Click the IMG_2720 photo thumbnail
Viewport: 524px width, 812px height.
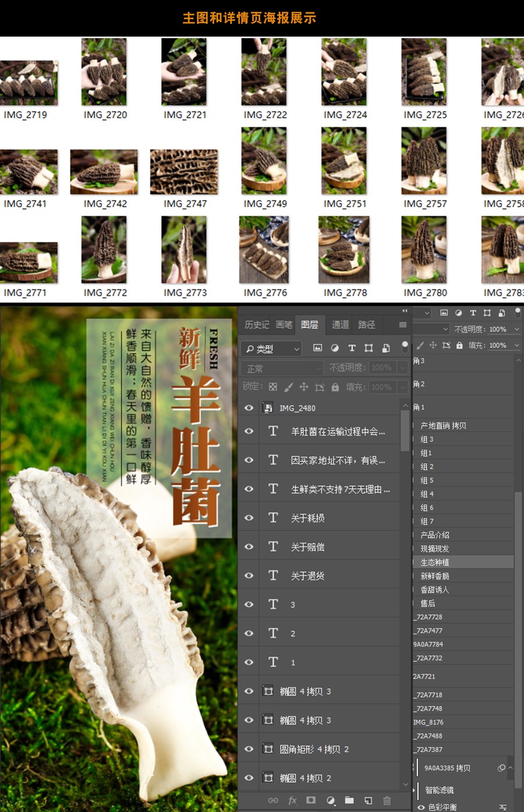104,72
